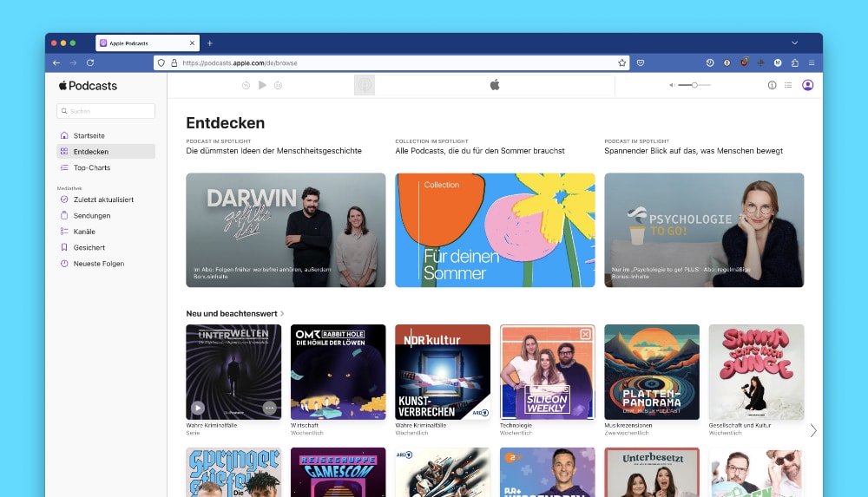
Task: Open Samma geht's noch Junge cover
Action: [x=757, y=372]
